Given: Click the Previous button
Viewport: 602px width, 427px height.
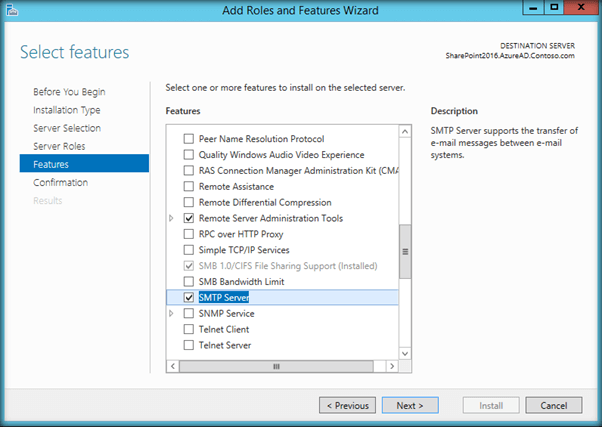Looking at the screenshot, I should coord(347,406).
